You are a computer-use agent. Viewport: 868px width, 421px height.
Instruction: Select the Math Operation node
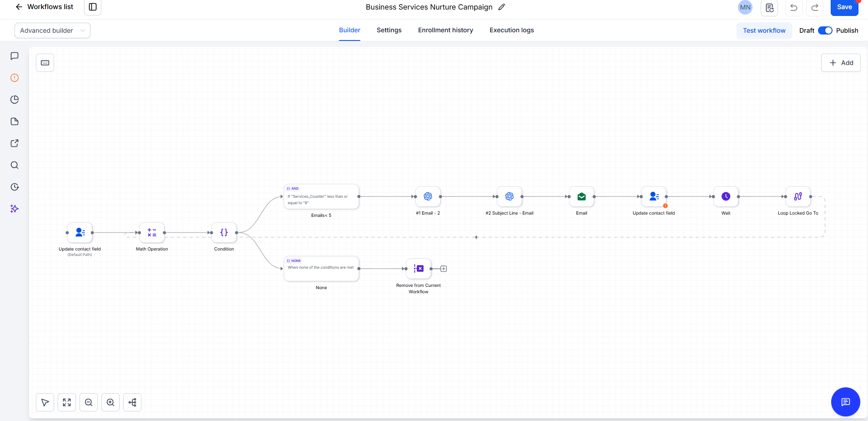[x=152, y=232]
